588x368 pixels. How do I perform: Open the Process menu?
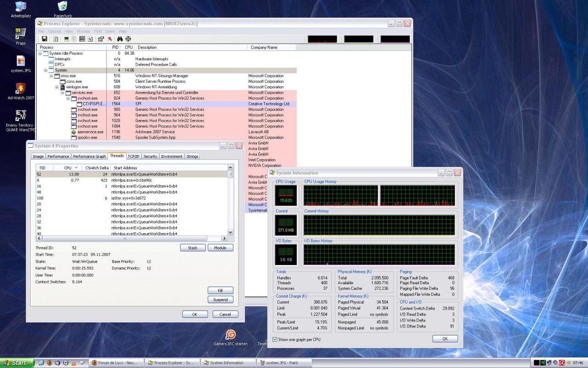click(x=83, y=31)
